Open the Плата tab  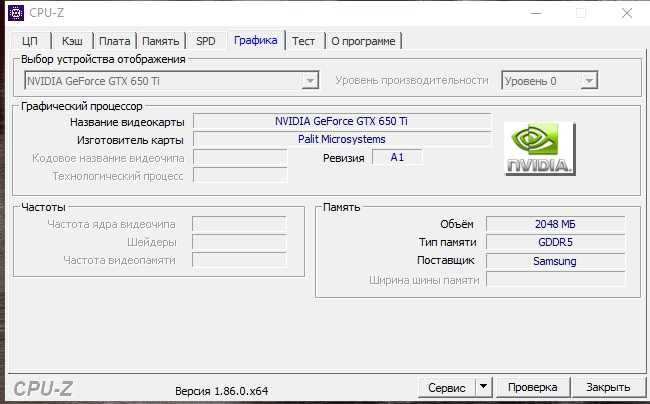114,41
